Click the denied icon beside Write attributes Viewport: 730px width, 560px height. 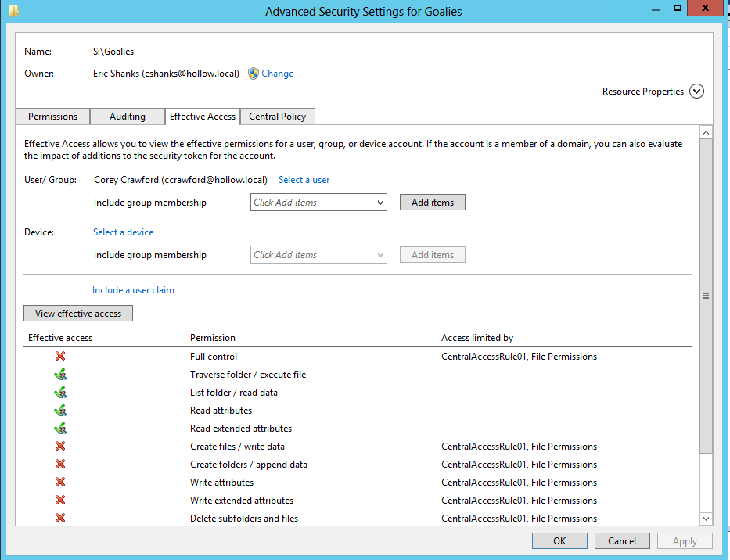(x=60, y=483)
